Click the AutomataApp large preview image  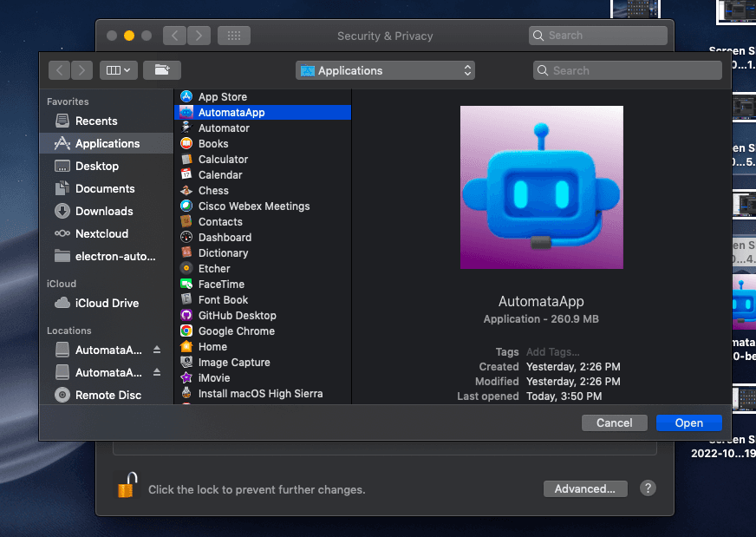coord(542,187)
